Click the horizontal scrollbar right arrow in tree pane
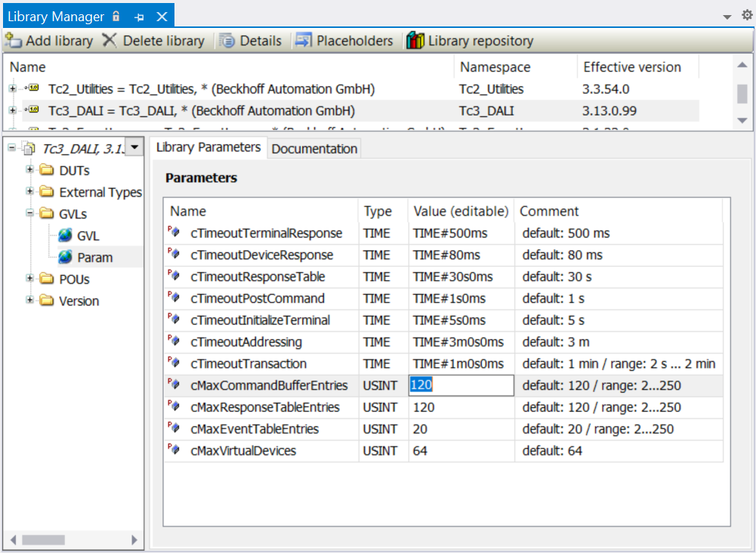 [134, 540]
